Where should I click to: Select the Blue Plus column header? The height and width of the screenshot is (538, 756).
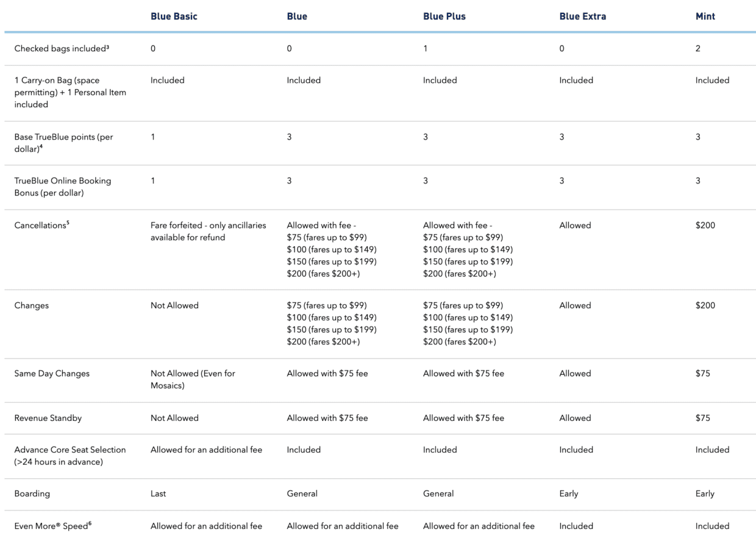pyautogui.click(x=443, y=16)
